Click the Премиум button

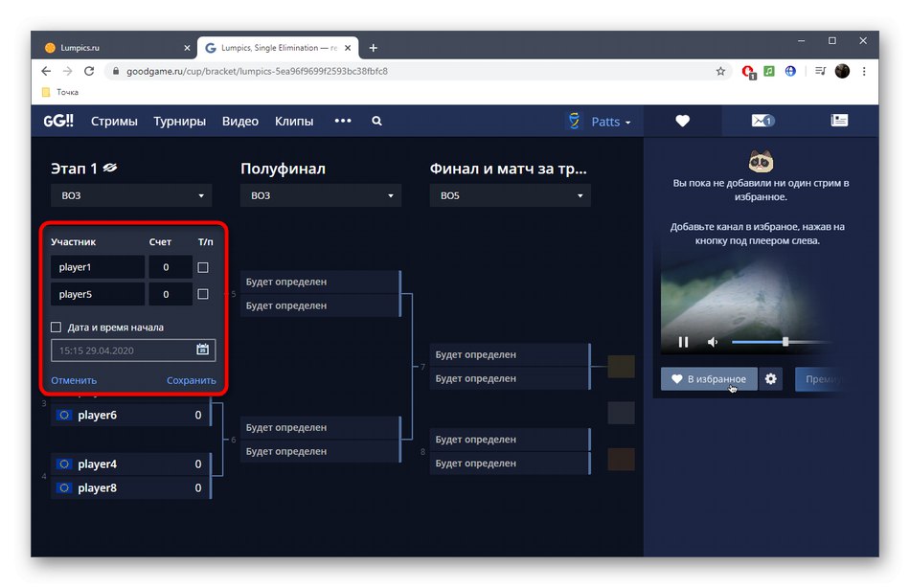[x=821, y=379]
